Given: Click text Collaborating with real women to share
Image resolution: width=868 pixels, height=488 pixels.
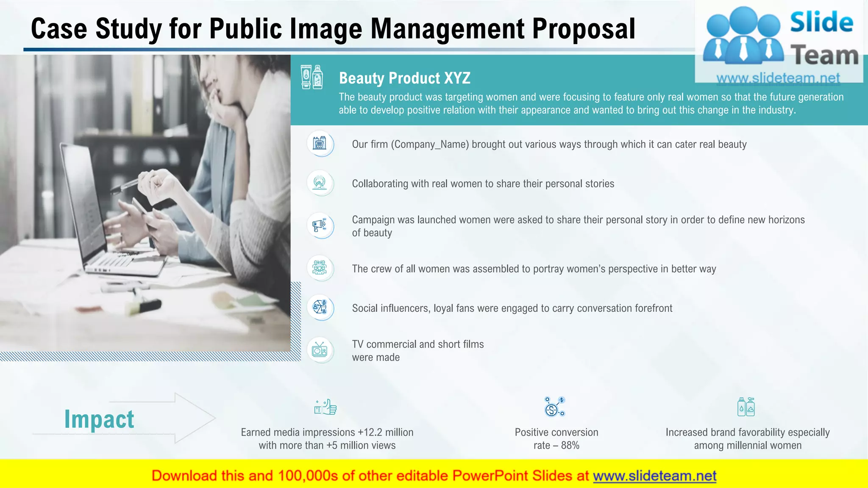Looking at the screenshot, I should click(483, 184).
